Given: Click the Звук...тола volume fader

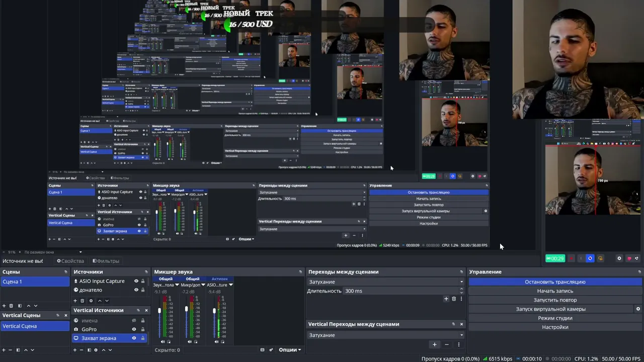Looking at the screenshot, I should click(x=159, y=311).
